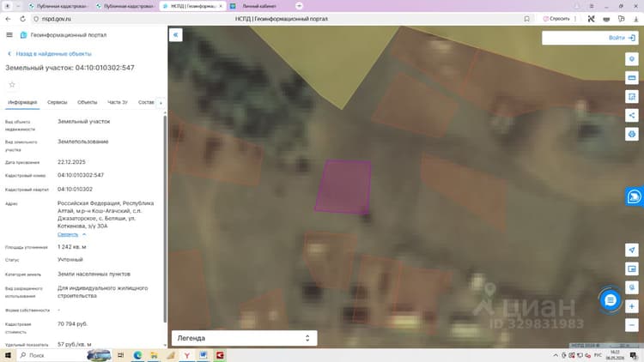
Task: Click the cadastral quarter 04:10:010302 value
Action: [75, 190]
